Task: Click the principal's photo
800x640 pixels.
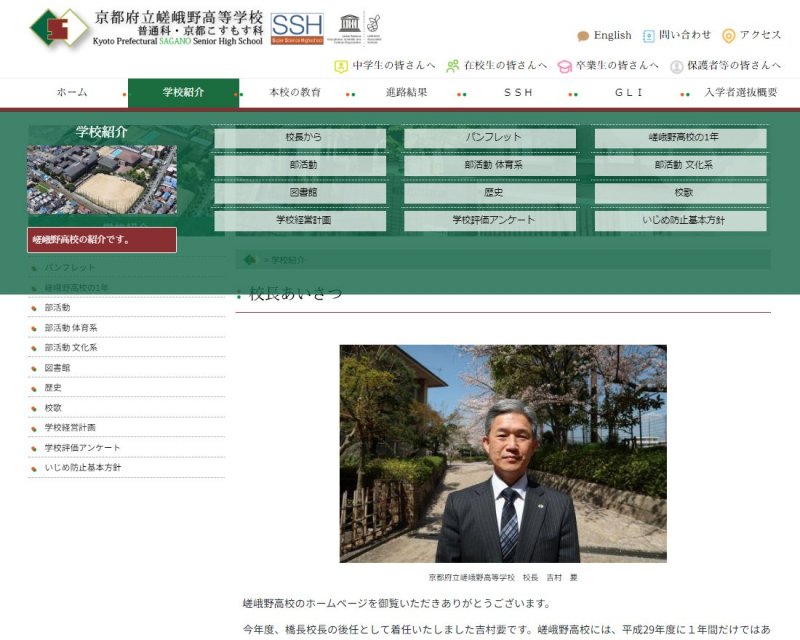Action: pos(503,453)
